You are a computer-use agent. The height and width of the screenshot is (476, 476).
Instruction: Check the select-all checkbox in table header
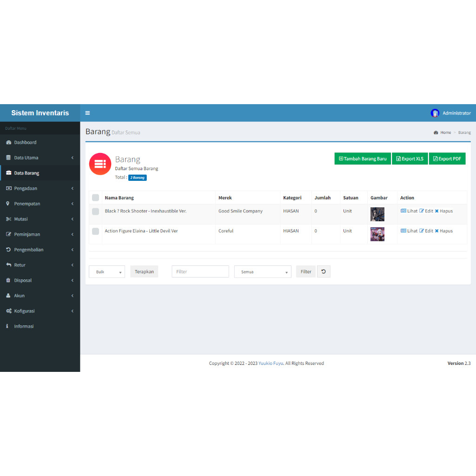point(95,197)
